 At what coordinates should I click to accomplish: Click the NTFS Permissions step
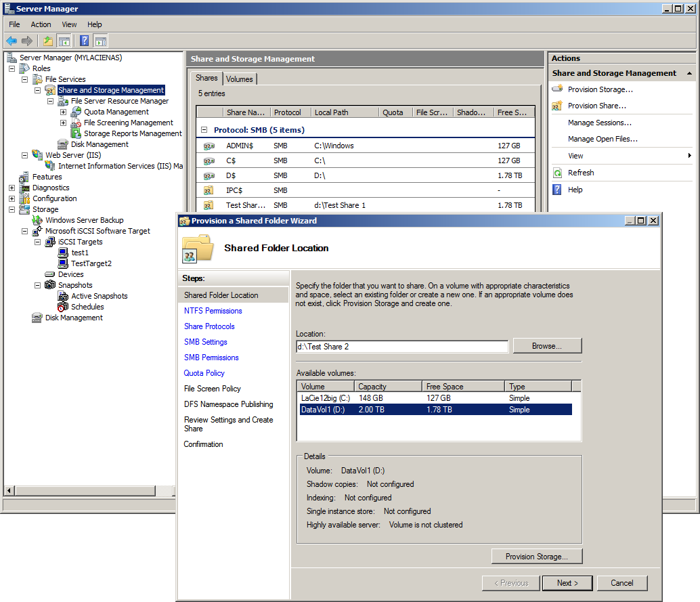point(213,311)
